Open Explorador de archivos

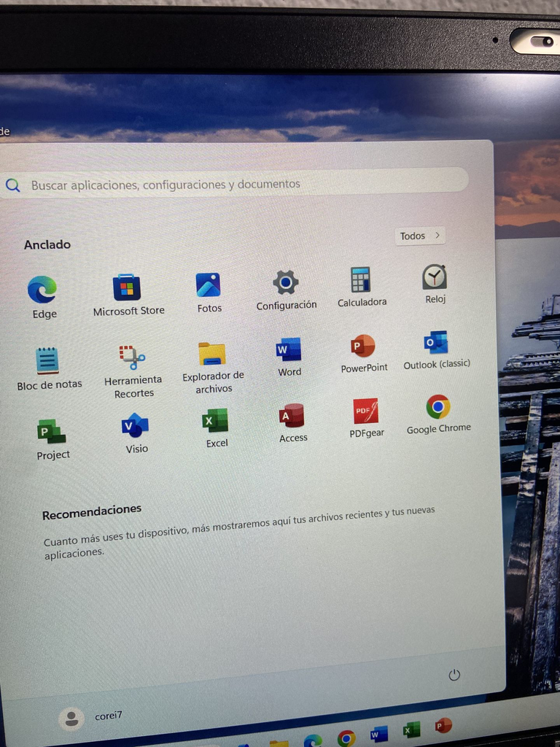[x=212, y=368]
